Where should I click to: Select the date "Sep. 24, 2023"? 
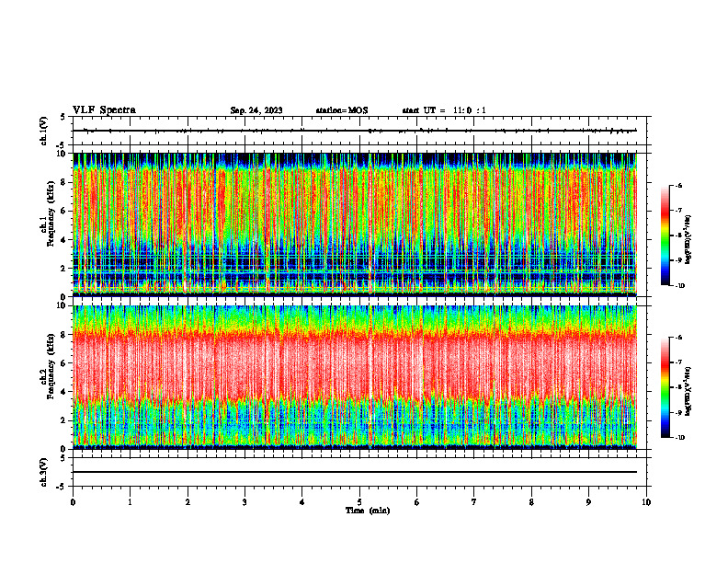[256, 110]
